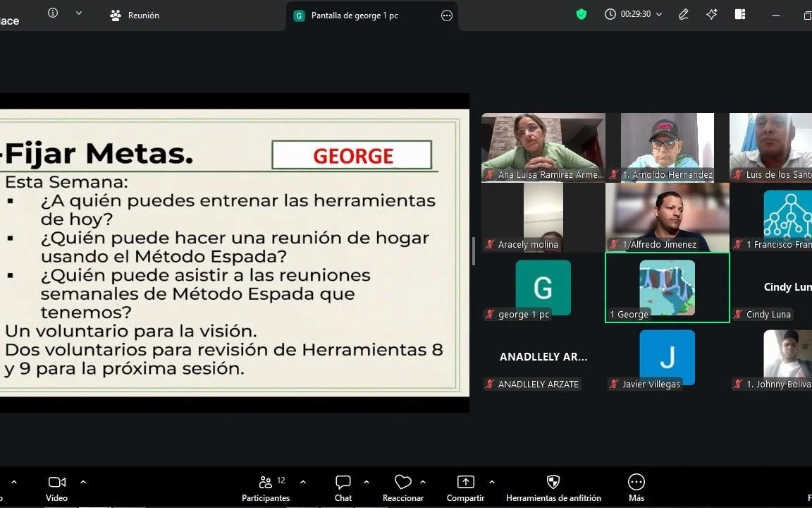812x508 pixels.
Task: Expand video options arrow
Action: click(x=83, y=482)
